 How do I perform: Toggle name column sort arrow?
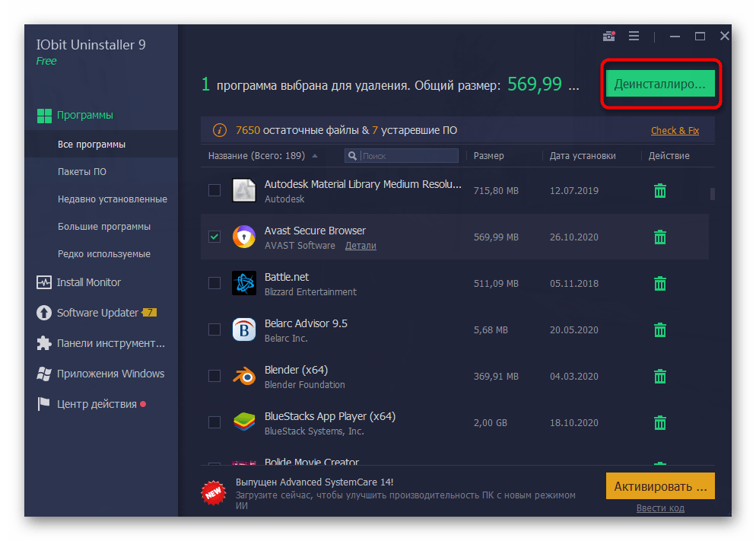pos(315,156)
